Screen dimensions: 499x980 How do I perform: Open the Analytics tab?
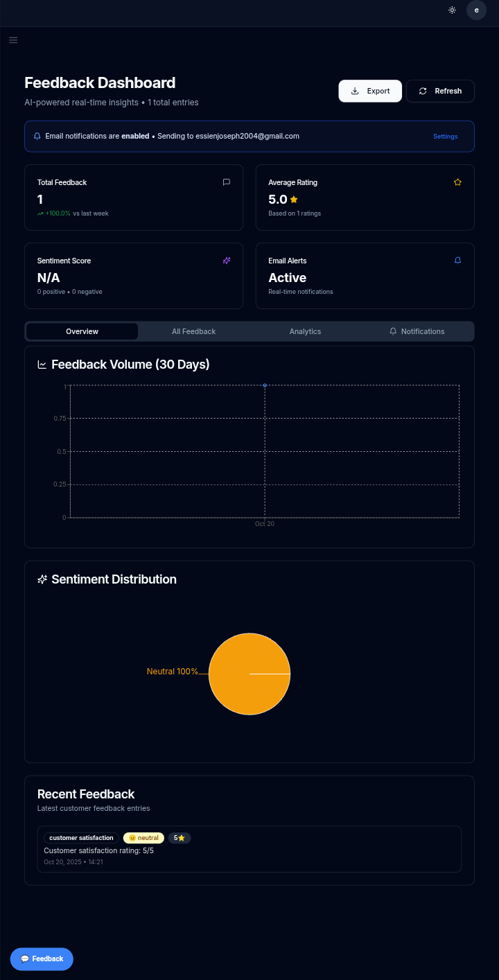(x=305, y=331)
